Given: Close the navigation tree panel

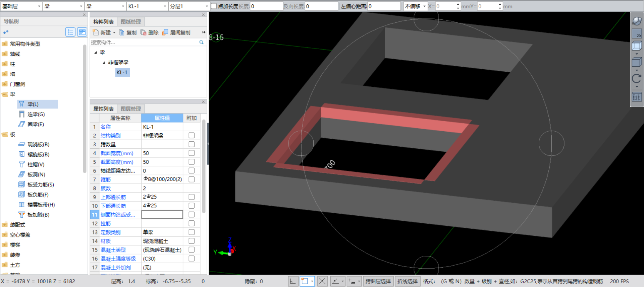Looking at the screenshot, I should [x=84, y=15].
